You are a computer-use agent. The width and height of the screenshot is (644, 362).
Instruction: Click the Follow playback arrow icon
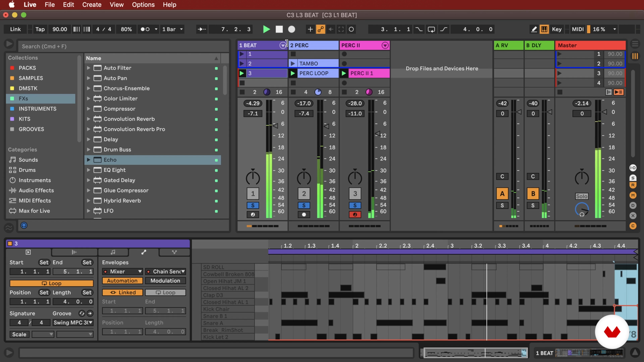(202, 29)
